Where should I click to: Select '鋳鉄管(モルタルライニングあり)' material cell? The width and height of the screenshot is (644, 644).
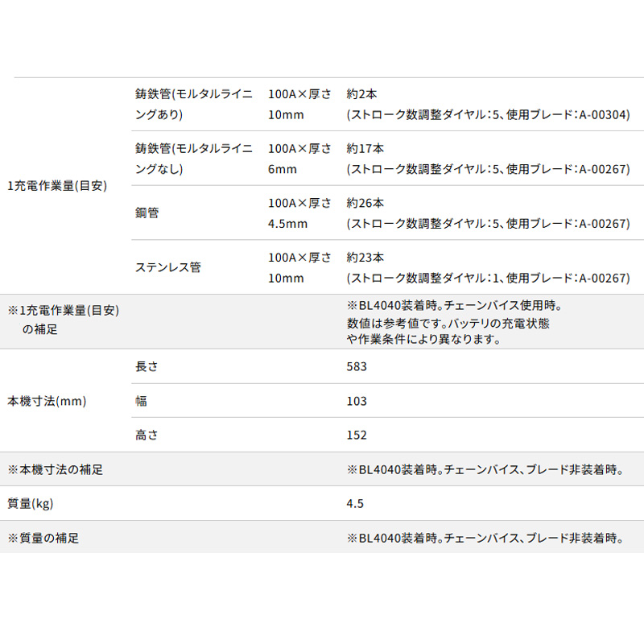tap(194, 105)
